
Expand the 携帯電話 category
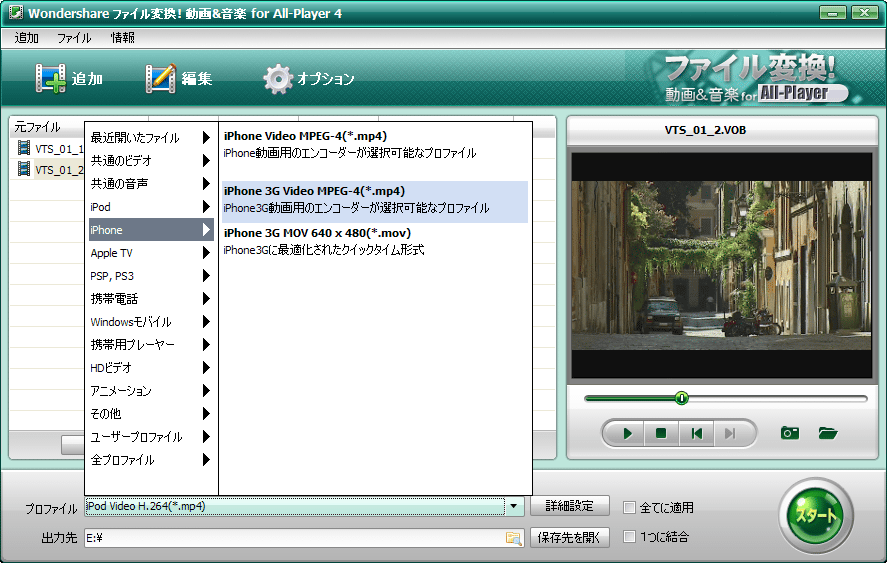150,299
